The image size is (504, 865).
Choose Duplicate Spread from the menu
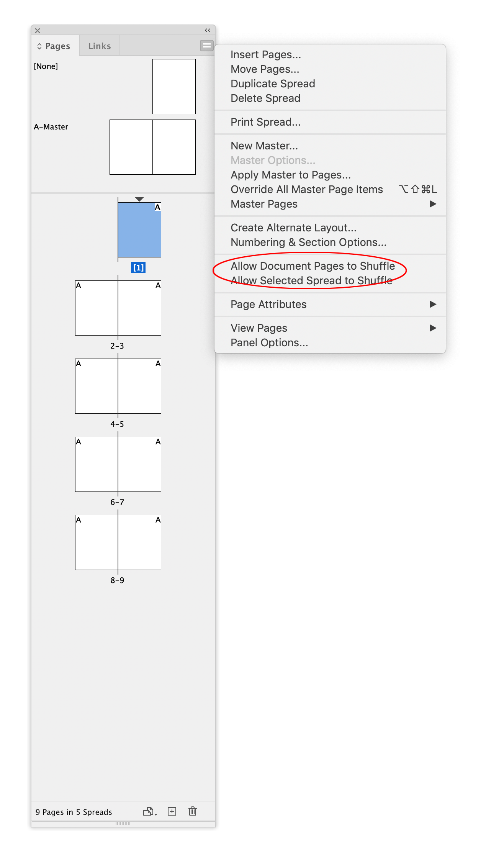(x=273, y=84)
